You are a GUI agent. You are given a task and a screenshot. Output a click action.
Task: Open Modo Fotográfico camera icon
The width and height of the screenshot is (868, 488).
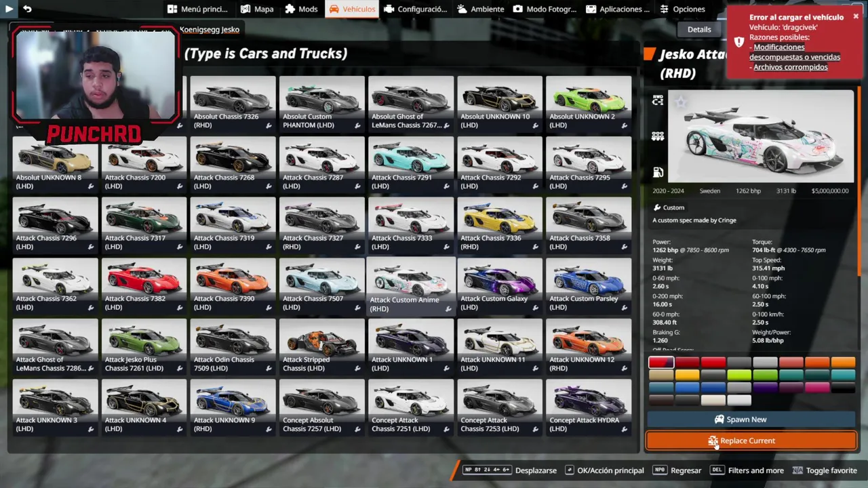(x=518, y=9)
